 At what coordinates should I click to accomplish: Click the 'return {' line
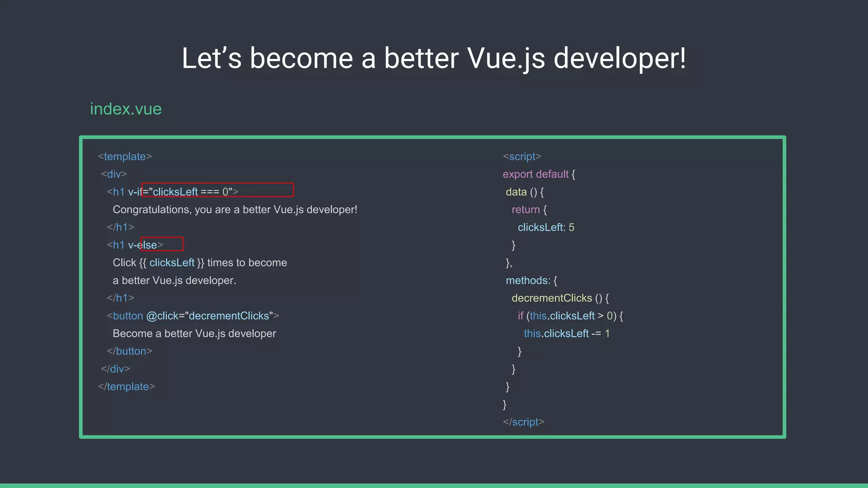point(529,210)
